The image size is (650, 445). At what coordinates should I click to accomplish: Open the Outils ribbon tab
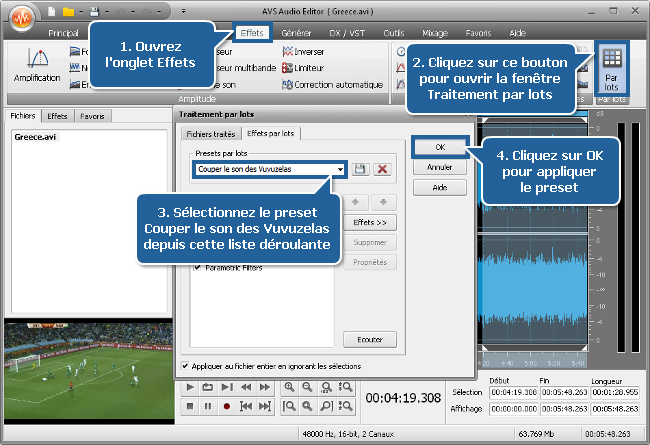(x=393, y=33)
